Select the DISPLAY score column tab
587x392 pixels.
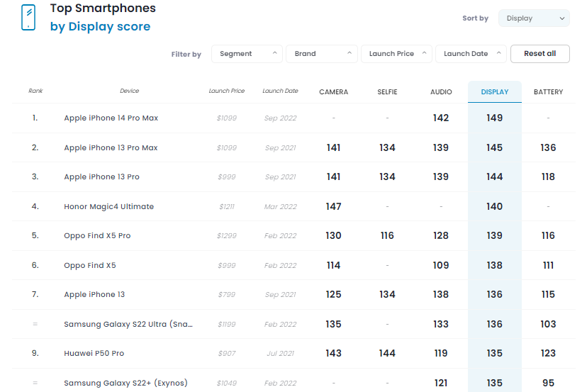click(495, 91)
